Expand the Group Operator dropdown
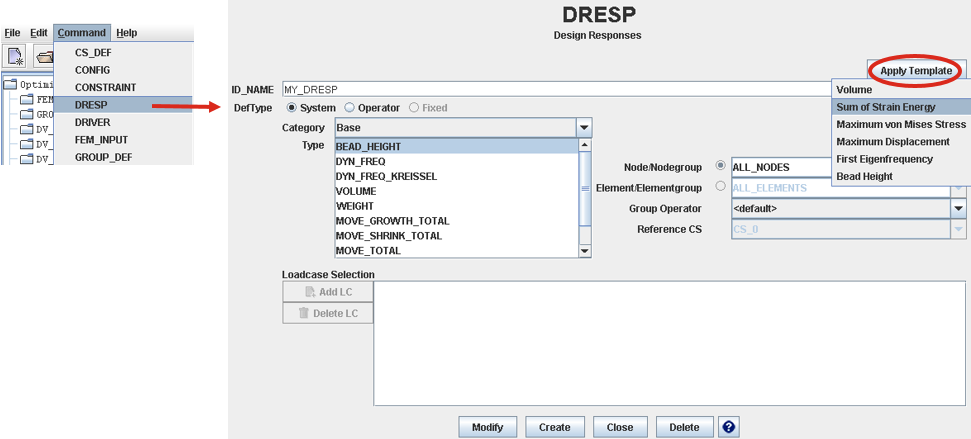The width and height of the screenshot is (971, 439). [x=958, y=209]
